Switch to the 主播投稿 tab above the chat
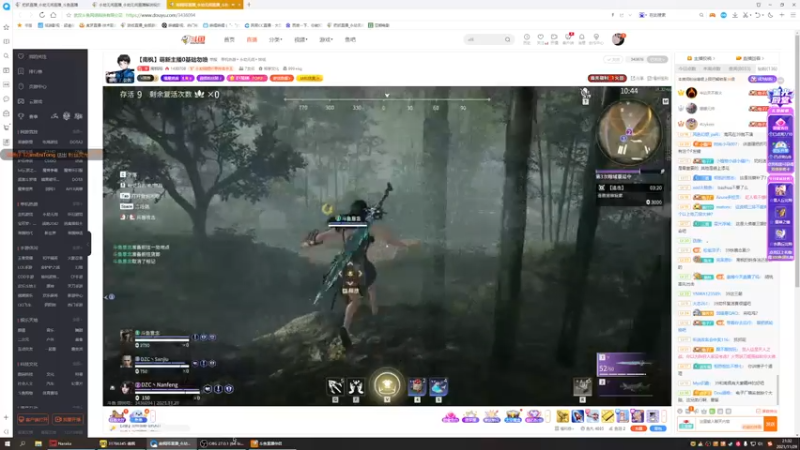 (x=701, y=58)
